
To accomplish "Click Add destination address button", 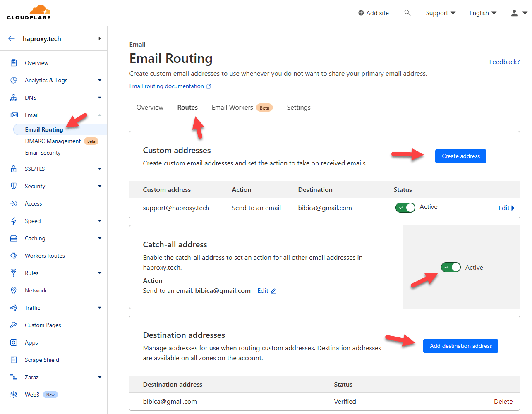I will (460, 346).
